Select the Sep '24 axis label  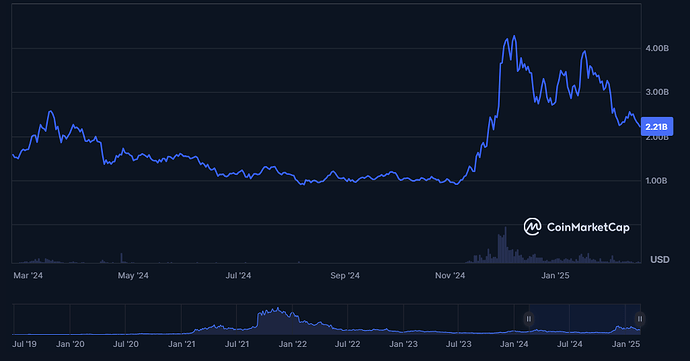pos(345,276)
